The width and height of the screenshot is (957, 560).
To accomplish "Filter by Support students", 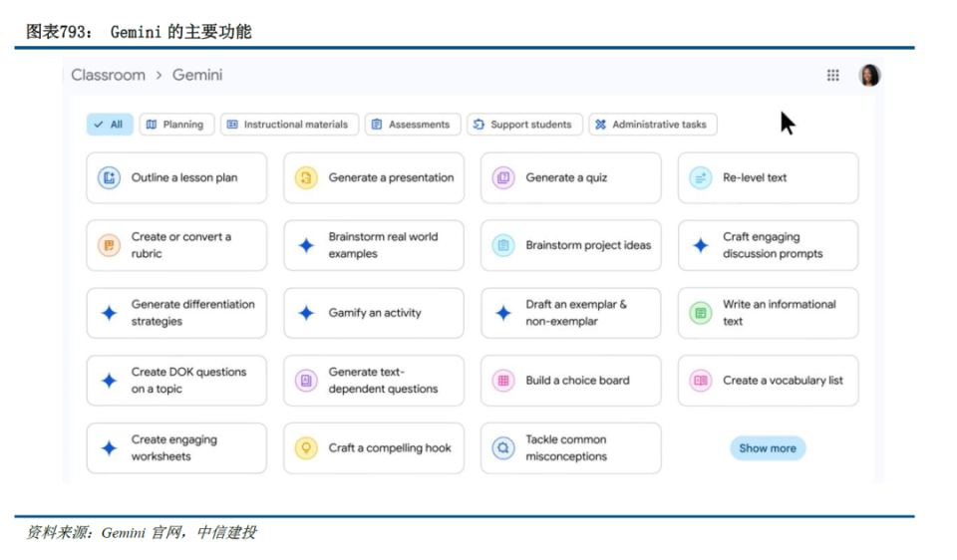I will pyautogui.click(x=525, y=125).
